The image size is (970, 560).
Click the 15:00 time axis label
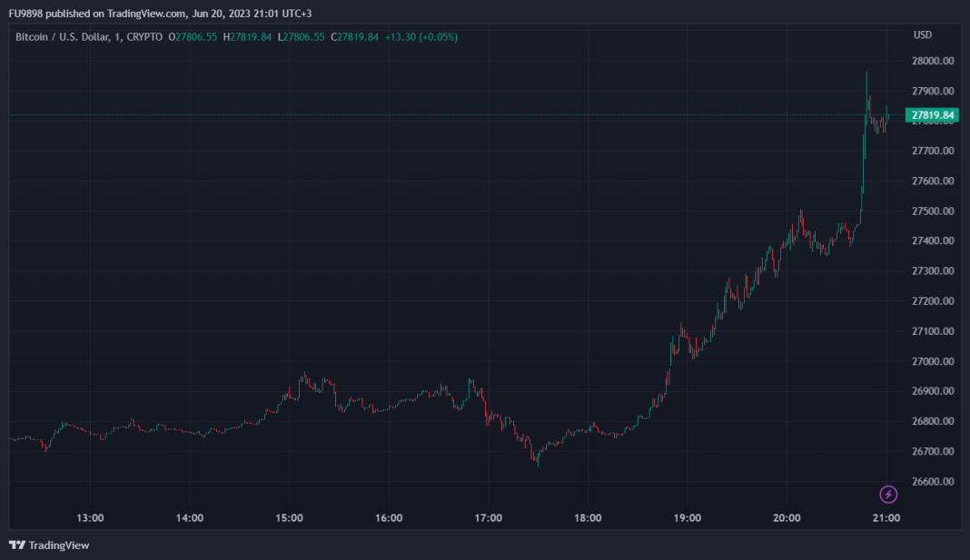click(289, 518)
